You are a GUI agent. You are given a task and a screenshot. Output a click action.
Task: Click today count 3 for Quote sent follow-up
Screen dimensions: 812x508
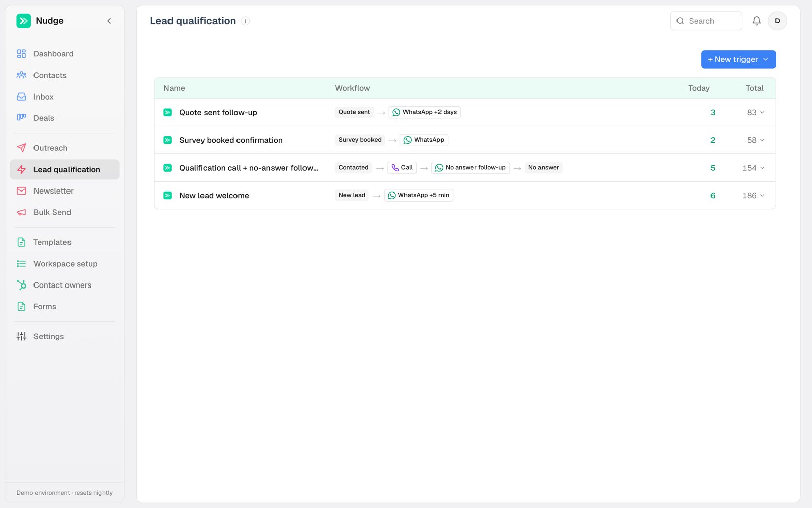pos(713,112)
